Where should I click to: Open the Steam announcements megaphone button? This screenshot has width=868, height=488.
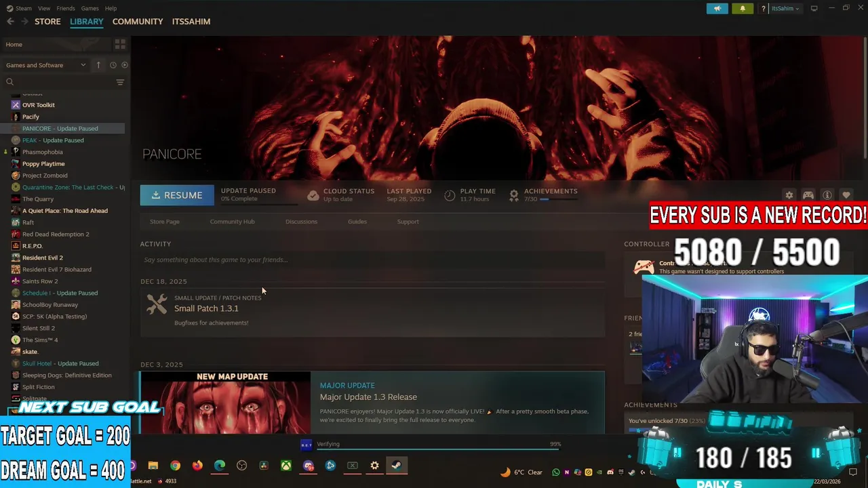point(717,8)
